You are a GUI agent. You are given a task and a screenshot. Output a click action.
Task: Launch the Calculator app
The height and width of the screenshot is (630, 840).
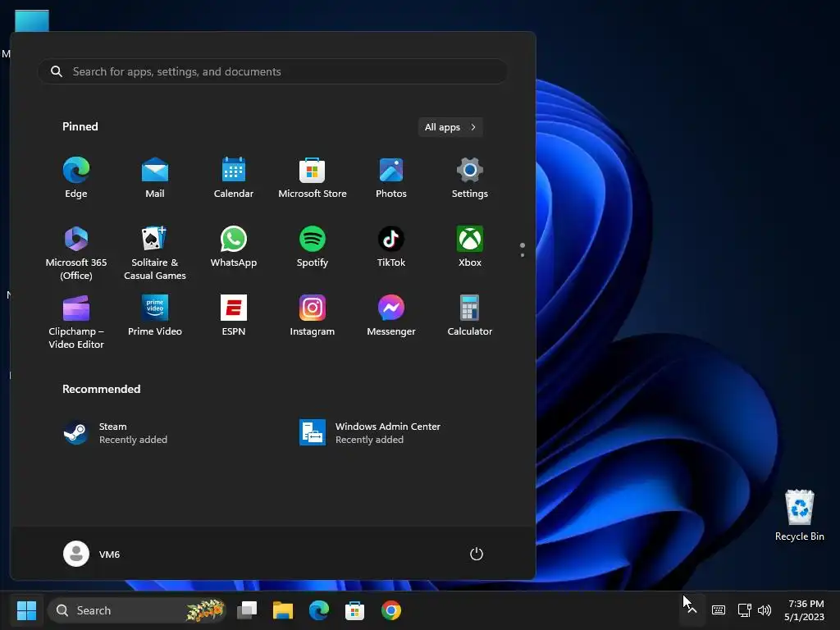point(470,316)
